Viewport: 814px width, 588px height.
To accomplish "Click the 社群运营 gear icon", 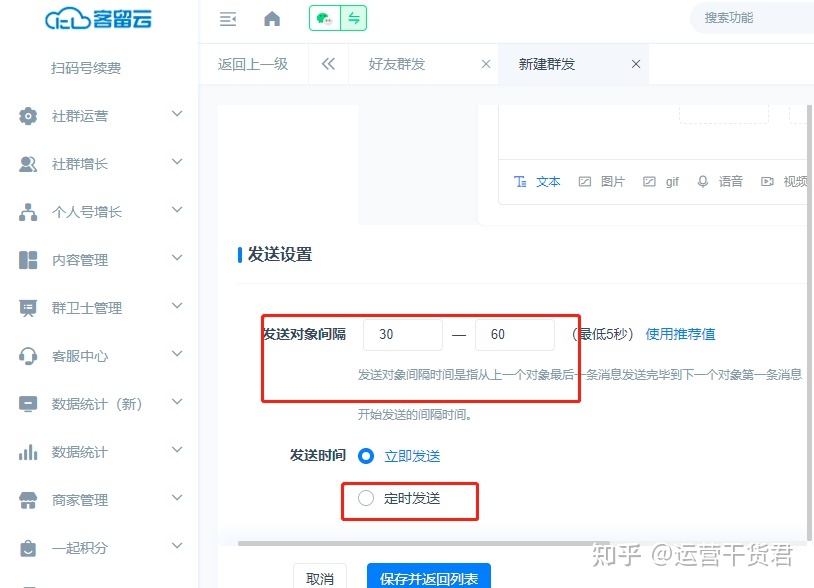I will [28, 116].
